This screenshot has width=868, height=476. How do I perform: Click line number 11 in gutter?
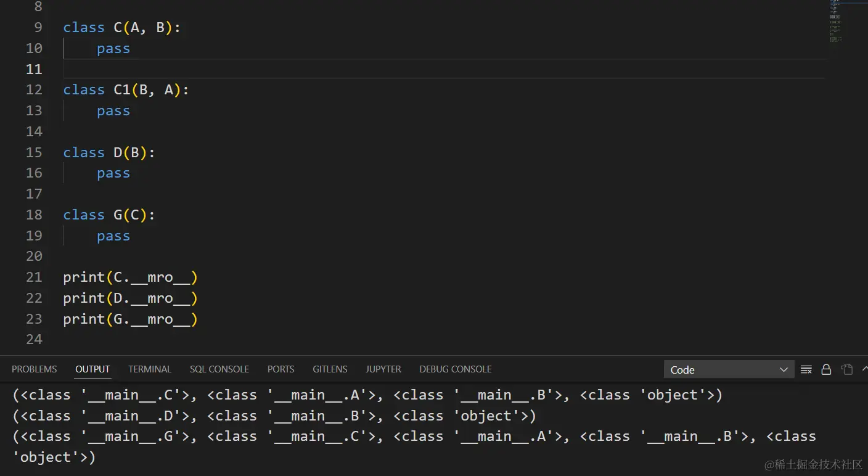[x=34, y=69]
